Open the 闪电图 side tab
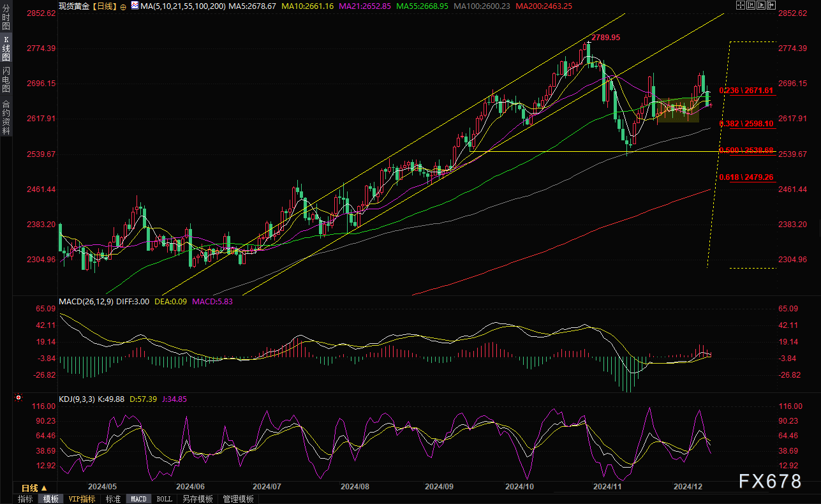The image size is (821, 504). tap(6, 80)
